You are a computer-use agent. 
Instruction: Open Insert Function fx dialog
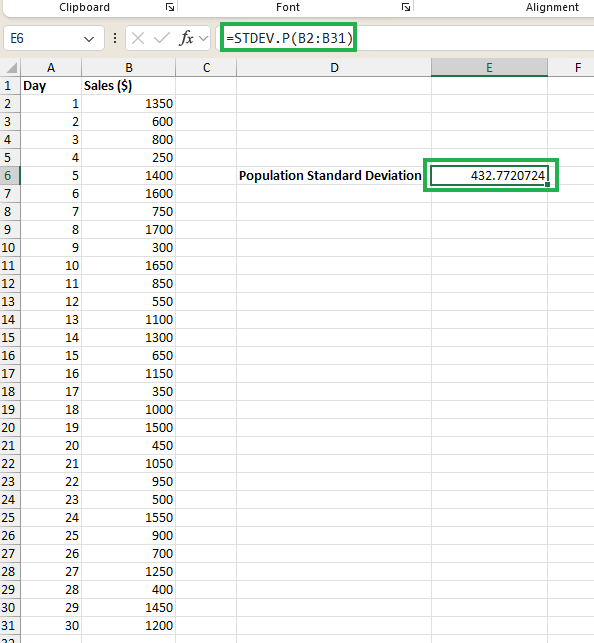click(x=186, y=38)
